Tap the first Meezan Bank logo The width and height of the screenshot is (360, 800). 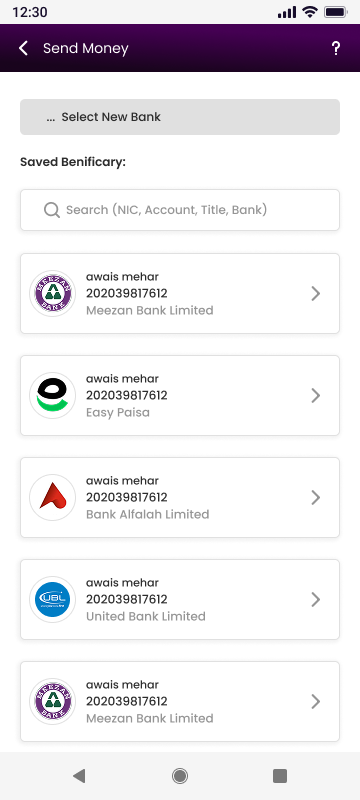[x=53, y=293]
